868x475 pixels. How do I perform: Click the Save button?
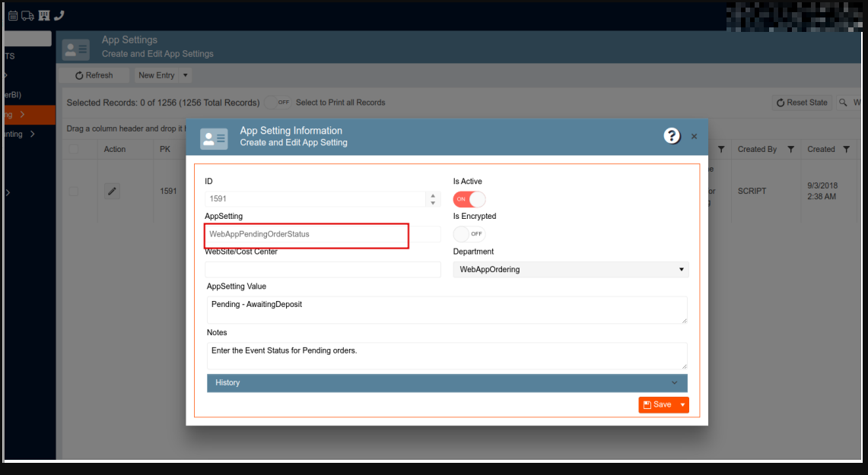tap(657, 405)
